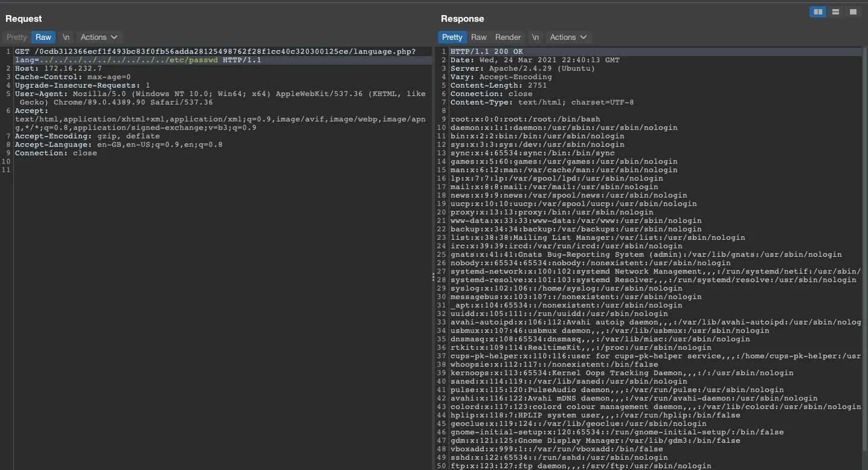The width and height of the screenshot is (868, 470).
Task: Click the divider handle between Request and Response
Action: [433, 277]
